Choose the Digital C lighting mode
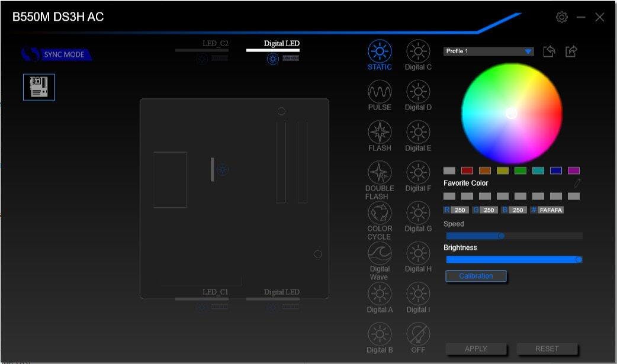The width and height of the screenshot is (617, 364). click(418, 51)
